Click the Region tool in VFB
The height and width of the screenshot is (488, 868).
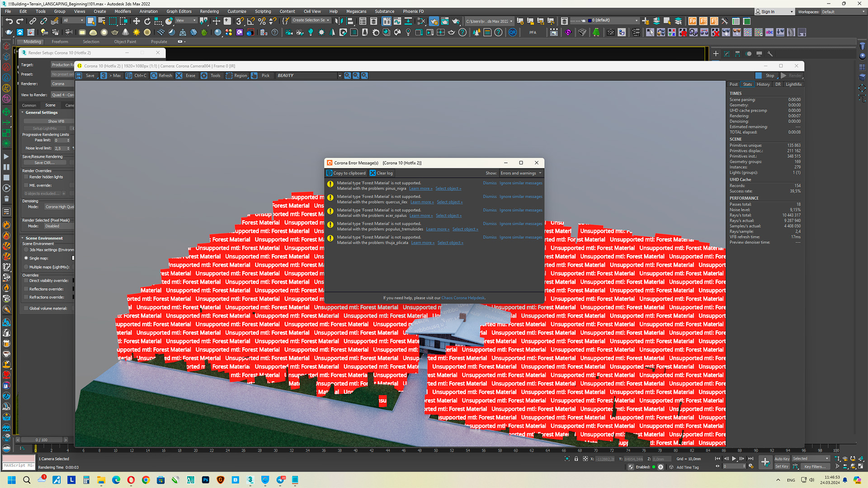pyautogui.click(x=237, y=76)
